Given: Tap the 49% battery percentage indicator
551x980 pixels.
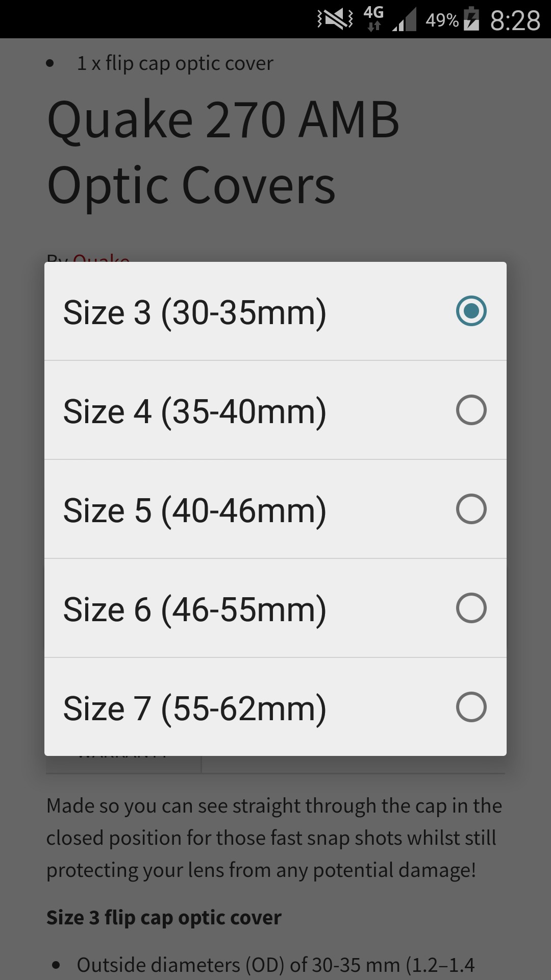Looking at the screenshot, I should [x=442, y=20].
